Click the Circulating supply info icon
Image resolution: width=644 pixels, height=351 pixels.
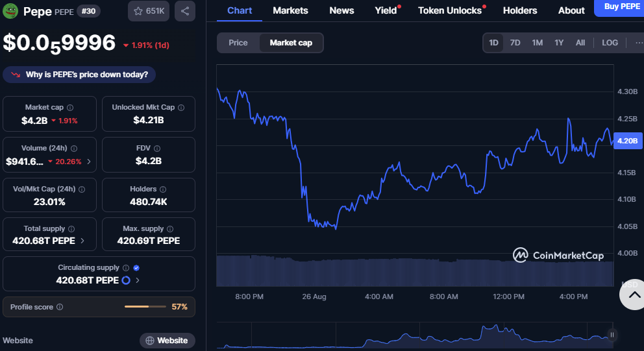point(126,268)
